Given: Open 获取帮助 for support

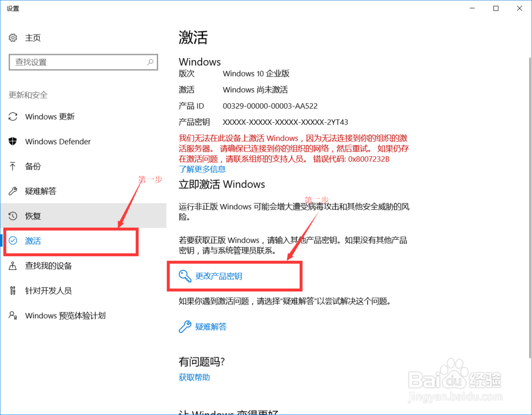Looking at the screenshot, I should [x=194, y=377].
